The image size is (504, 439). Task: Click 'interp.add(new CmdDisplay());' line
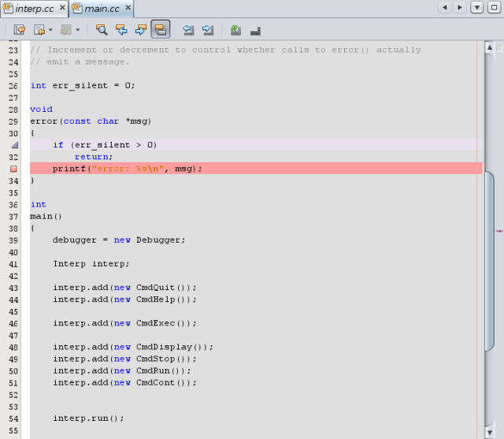(x=133, y=347)
